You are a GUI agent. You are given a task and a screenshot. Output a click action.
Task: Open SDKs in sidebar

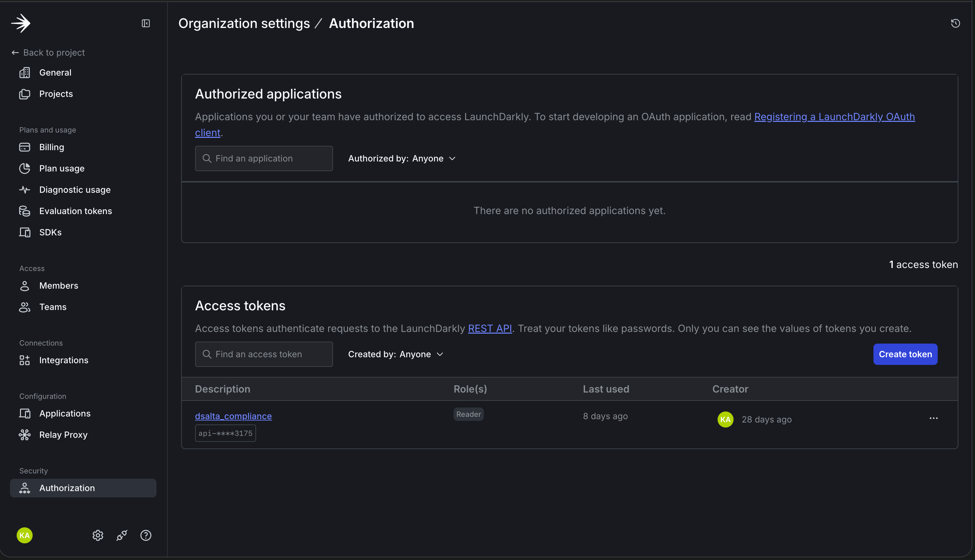click(x=83, y=232)
